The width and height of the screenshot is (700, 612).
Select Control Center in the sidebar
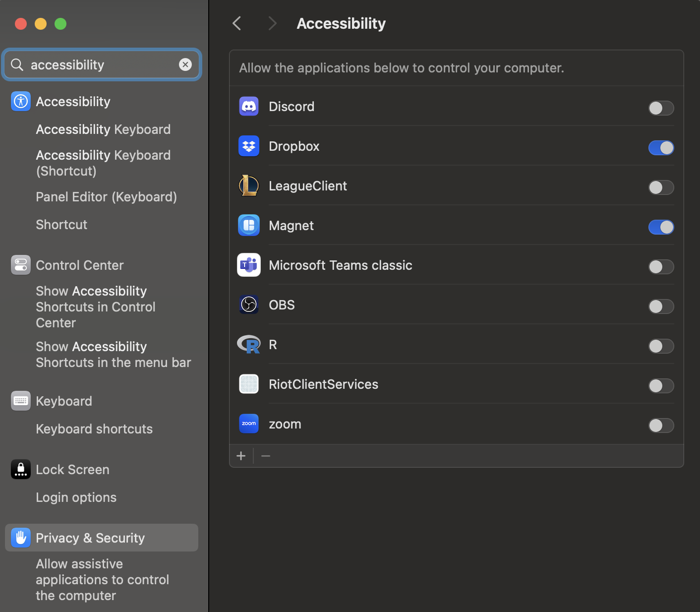[79, 265]
